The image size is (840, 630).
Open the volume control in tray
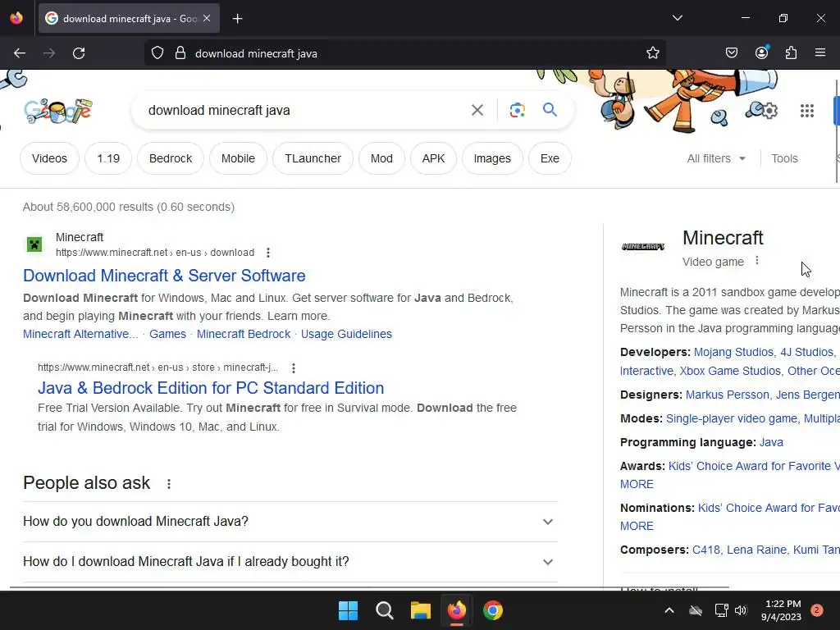click(741, 610)
